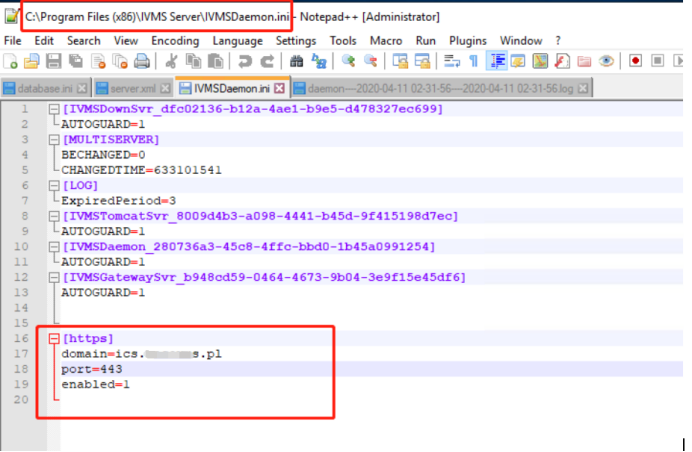Collapse the MULTISERVER section fold
692x452 pixels.
[54, 140]
